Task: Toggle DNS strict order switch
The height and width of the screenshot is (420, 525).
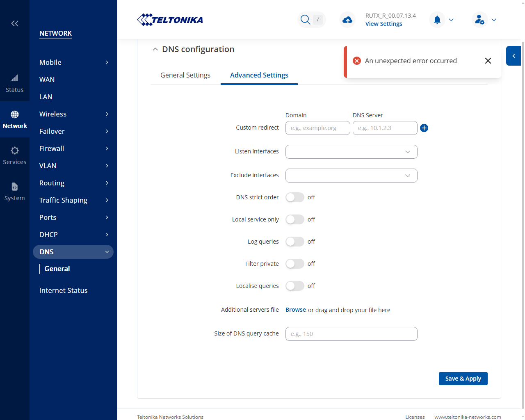Action: 295,197
